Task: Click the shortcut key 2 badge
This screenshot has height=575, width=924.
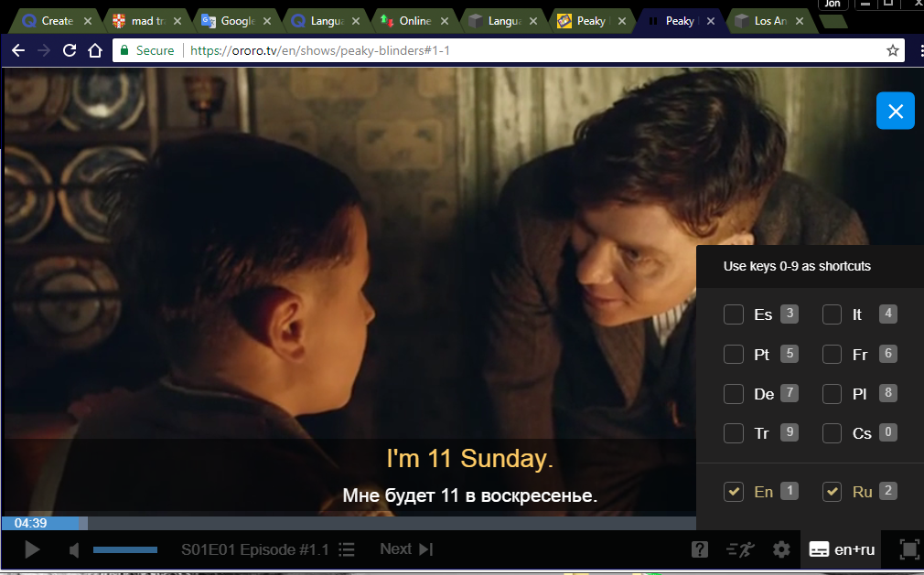Action: 888,490
